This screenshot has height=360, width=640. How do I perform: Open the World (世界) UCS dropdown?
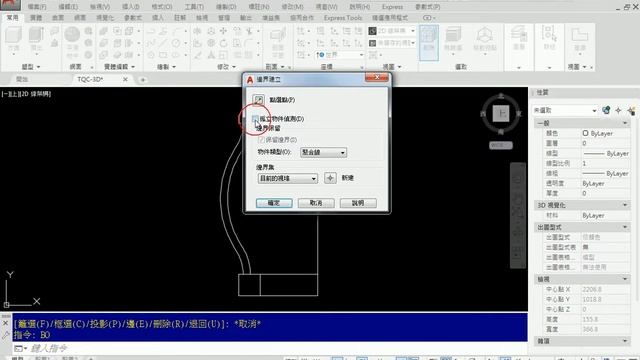340,55
